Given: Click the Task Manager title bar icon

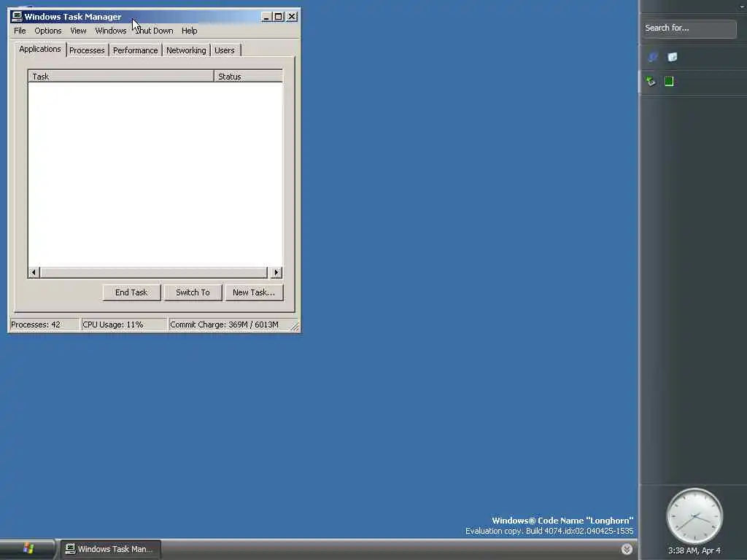Looking at the screenshot, I should coord(17,17).
